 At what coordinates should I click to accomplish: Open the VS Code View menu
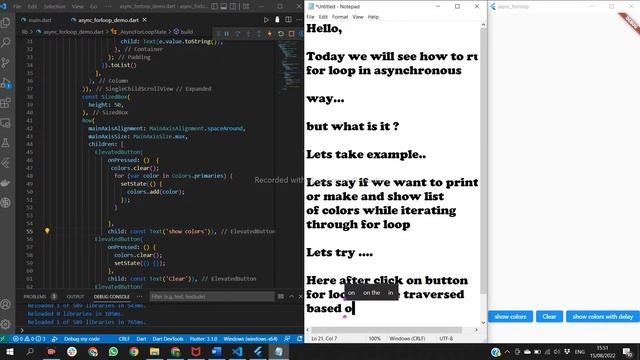tap(78, 7)
